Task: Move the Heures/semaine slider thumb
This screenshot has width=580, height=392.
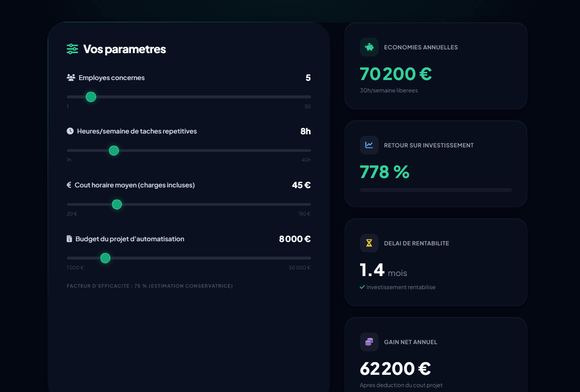Action: point(114,150)
